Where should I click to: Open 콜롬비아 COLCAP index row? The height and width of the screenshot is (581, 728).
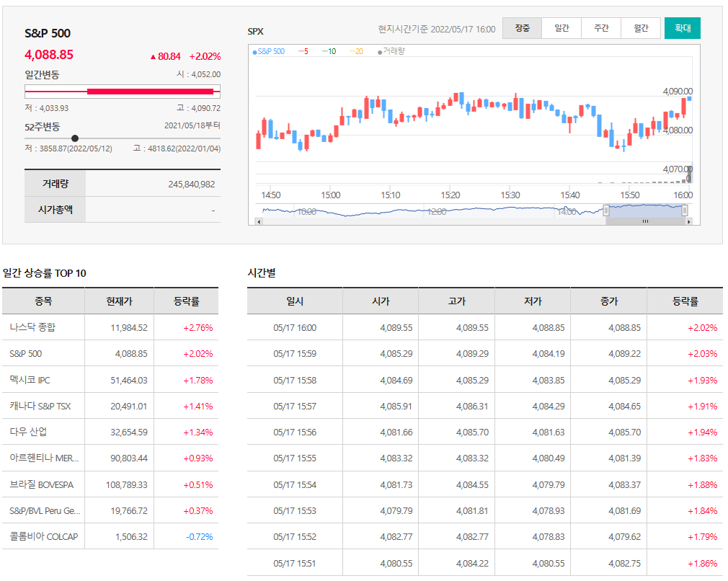[x=44, y=536]
